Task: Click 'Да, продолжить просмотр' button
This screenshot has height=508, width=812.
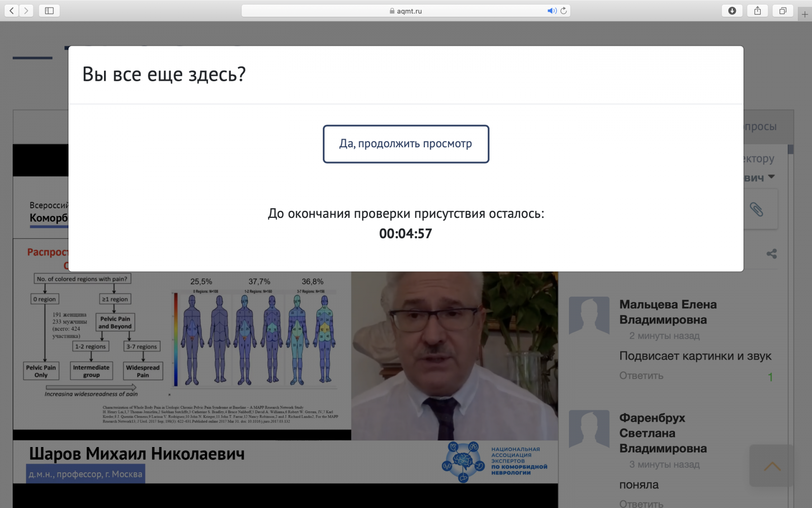Action: tap(406, 144)
